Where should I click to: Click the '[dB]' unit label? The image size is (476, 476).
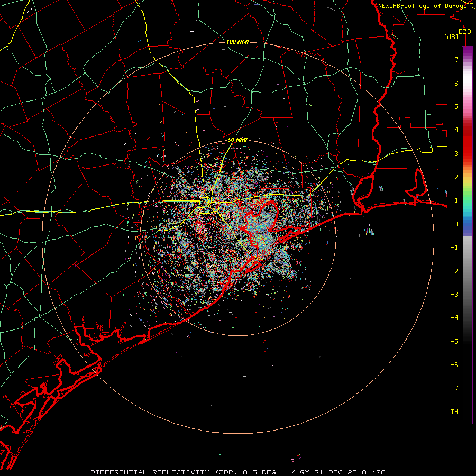tap(452, 37)
